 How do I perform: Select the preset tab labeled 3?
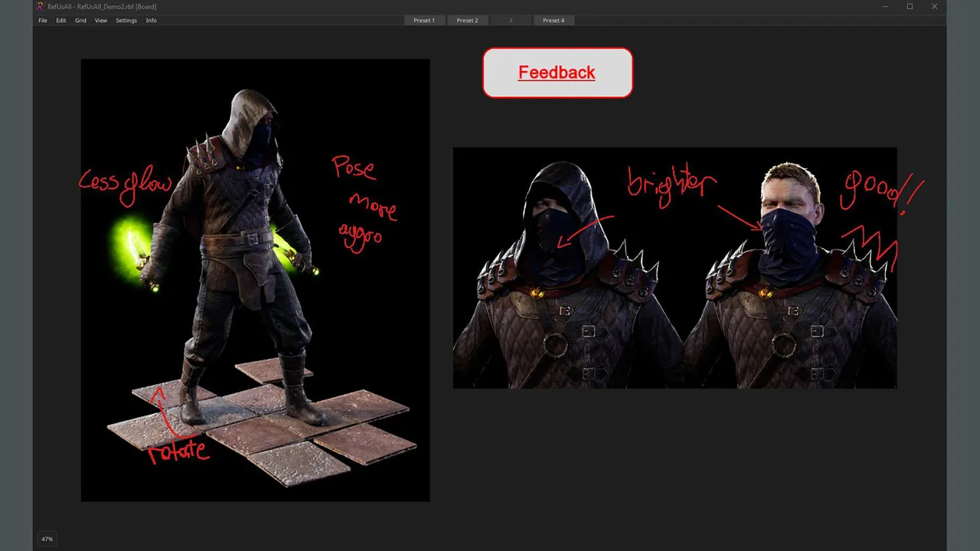pos(511,21)
